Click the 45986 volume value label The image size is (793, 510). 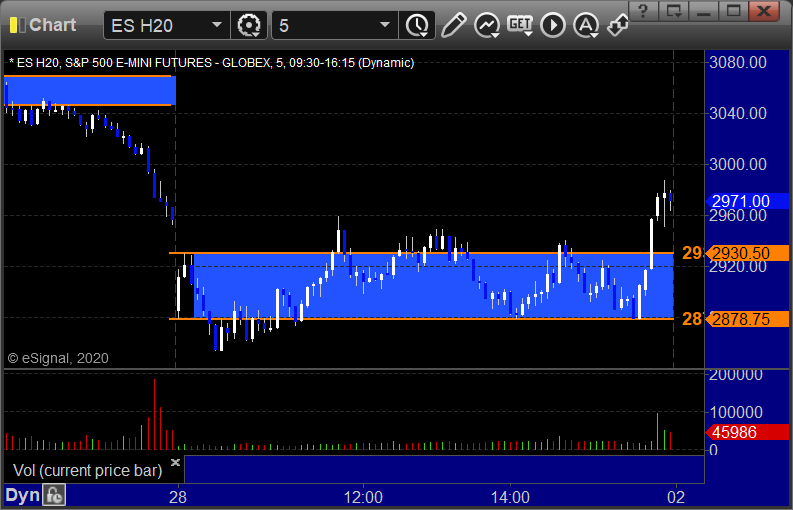[x=747, y=433]
